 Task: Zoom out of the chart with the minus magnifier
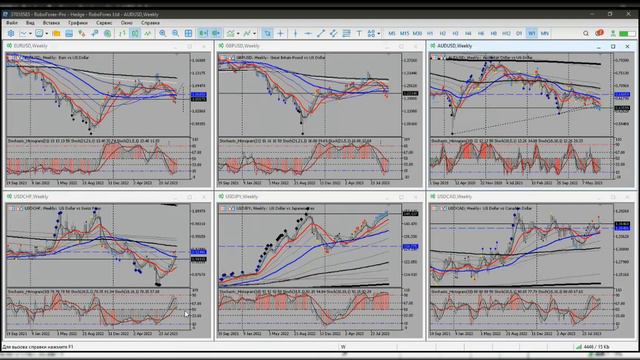tap(175, 33)
